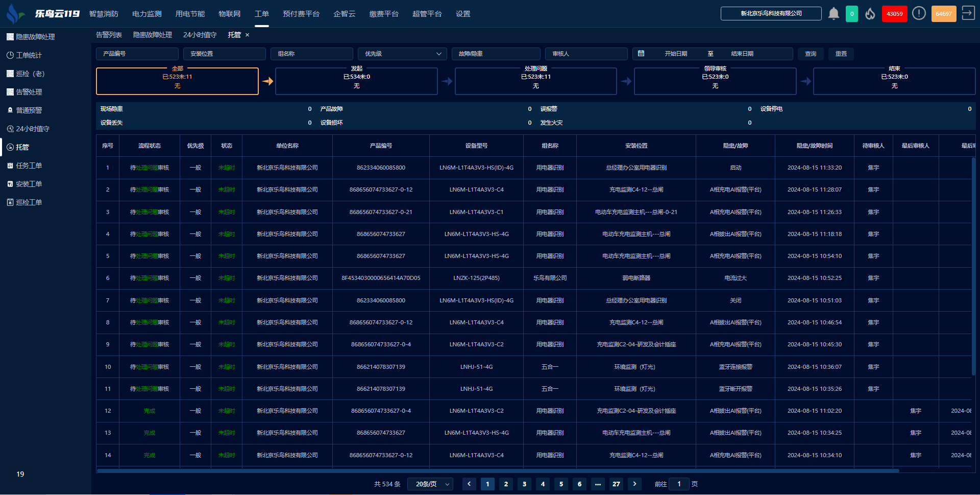This screenshot has width=980, height=495.
Task: Select the 处理问题 workflow stage box
Action: tap(535, 81)
